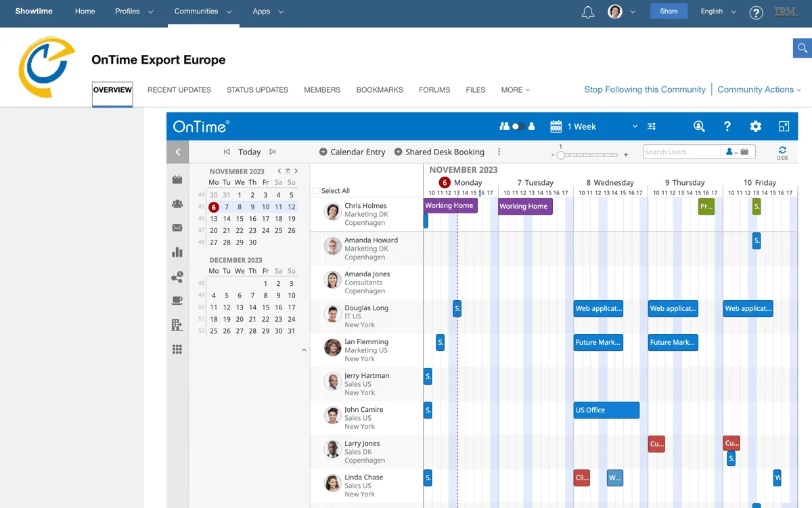812x508 pixels.
Task: Decrease zoom with the minus button
Action: click(554, 155)
